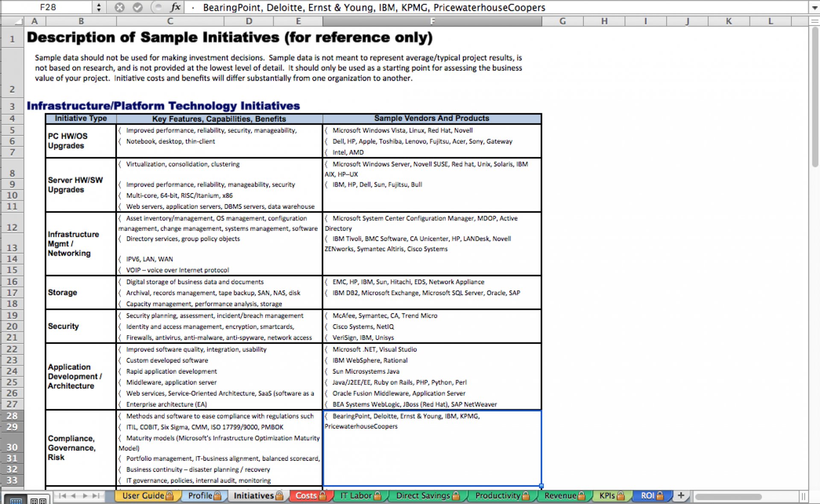Click 'Virtualization, consolidation, clustering' cell
Image resolution: width=820 pixels, height=504 pixels.
[219, 169]
